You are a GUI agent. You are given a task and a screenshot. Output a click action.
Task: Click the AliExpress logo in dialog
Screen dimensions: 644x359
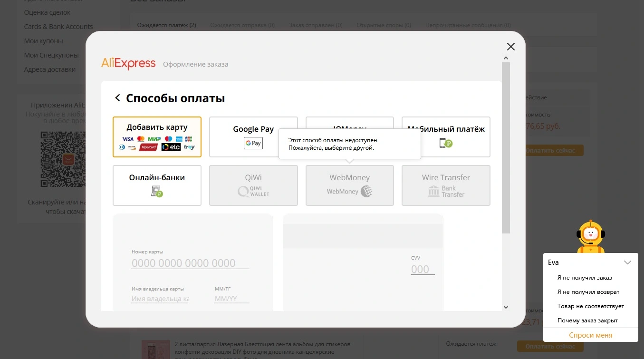pyautogui.click(x=128, y=64)
